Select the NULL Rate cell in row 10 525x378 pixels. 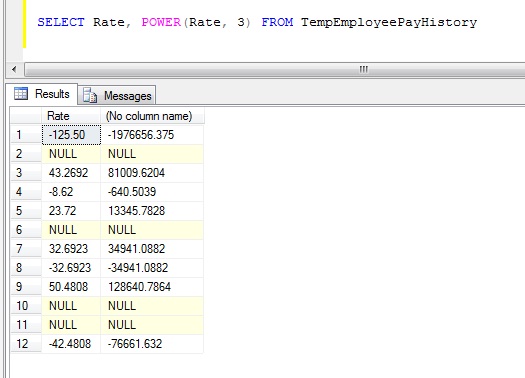coord(71,306)
